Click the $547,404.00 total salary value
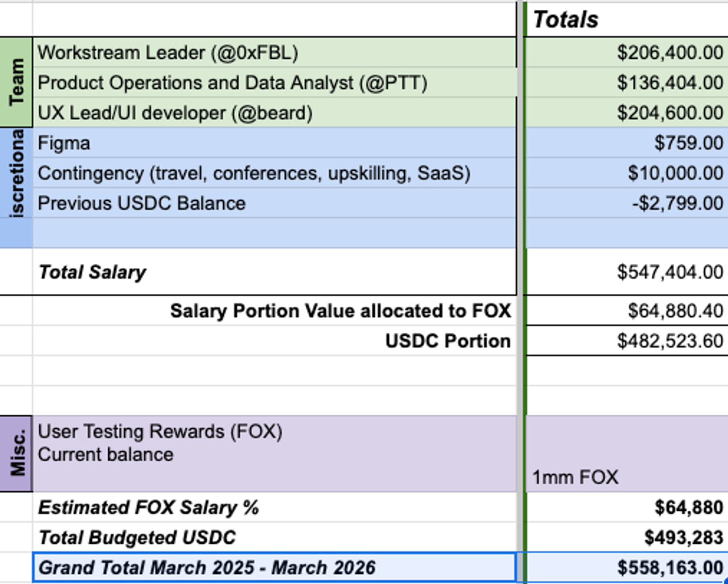728x584 pixels. coord(626,272)
